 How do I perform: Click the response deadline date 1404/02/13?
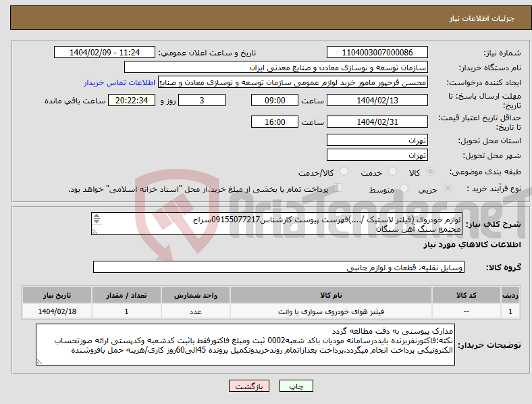377,101
